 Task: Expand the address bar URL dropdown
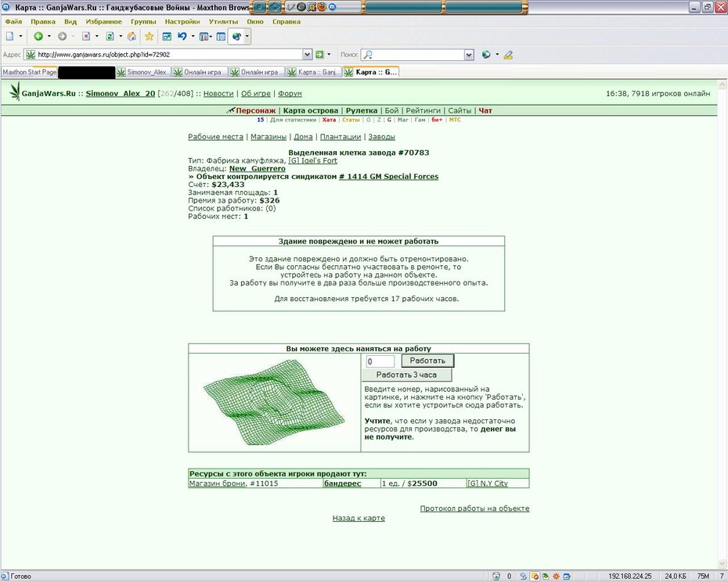coord(308,55)
